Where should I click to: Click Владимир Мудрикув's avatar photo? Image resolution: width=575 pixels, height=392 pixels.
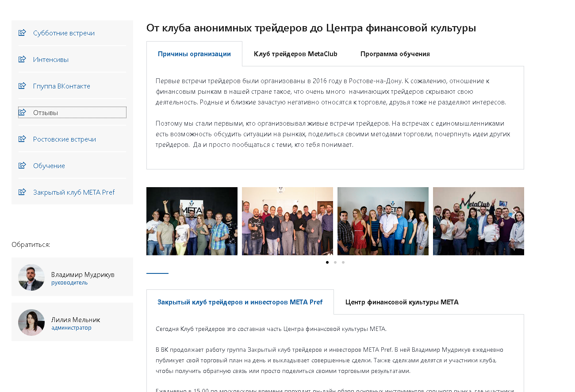point(31,277)
